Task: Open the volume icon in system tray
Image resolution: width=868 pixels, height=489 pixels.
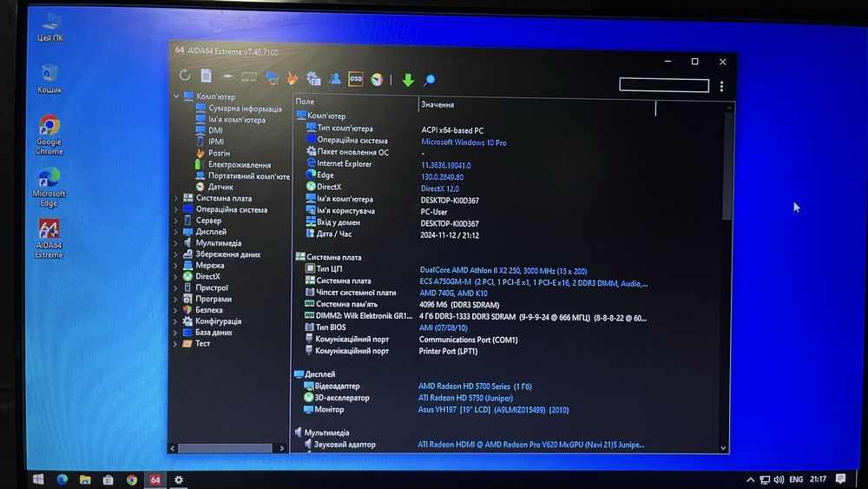Action: pyautogui.click(x=779, y=479)
